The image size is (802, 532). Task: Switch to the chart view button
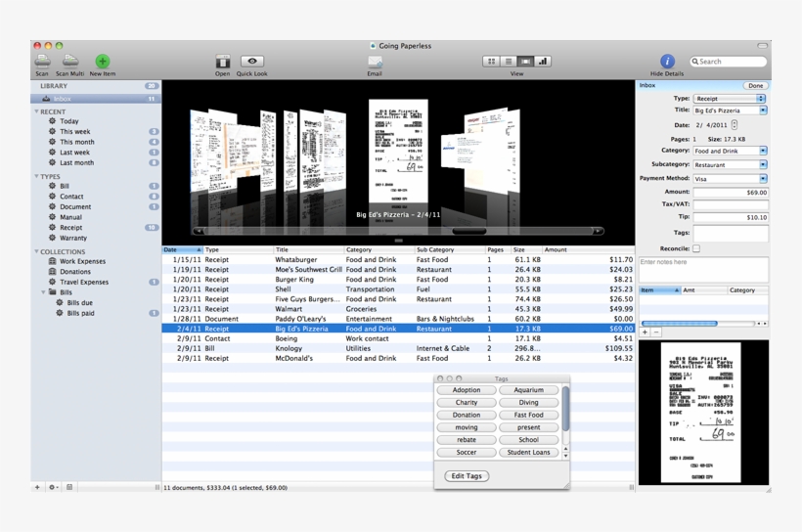543,62
